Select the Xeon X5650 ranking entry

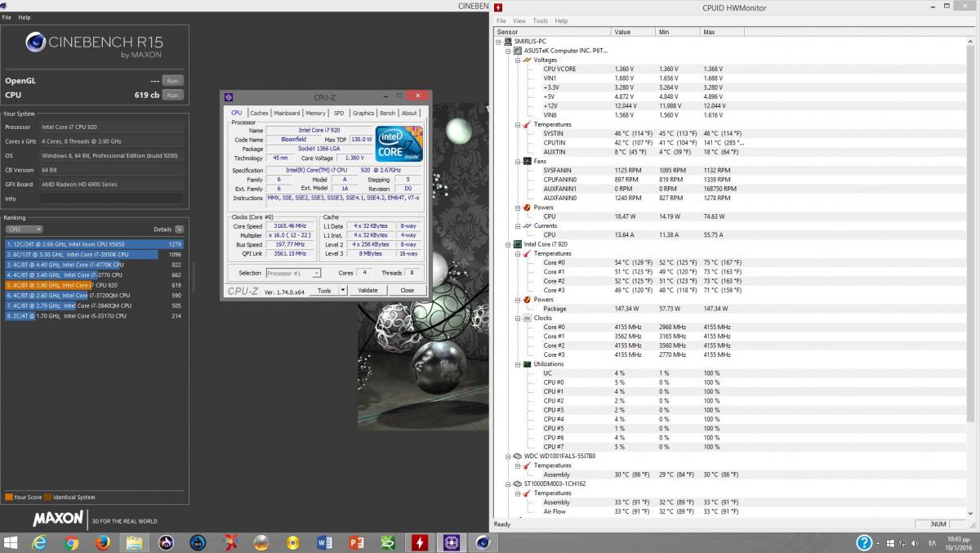94,243
